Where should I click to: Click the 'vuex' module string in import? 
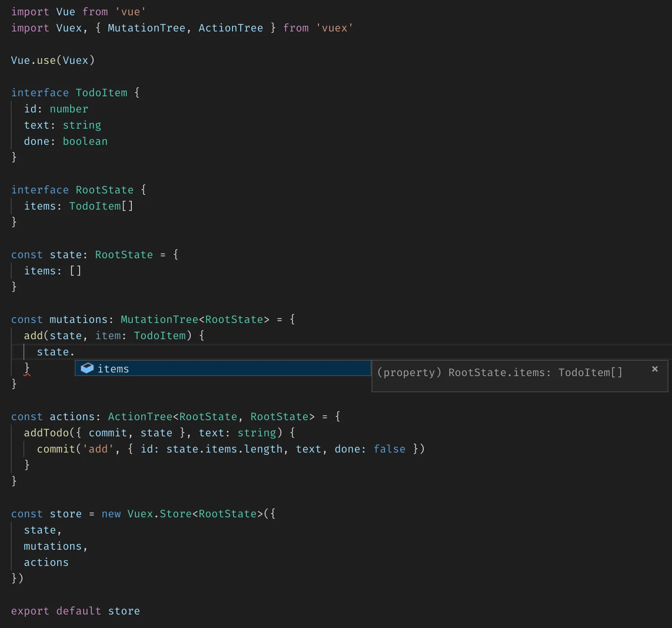[x=334, y=28]
